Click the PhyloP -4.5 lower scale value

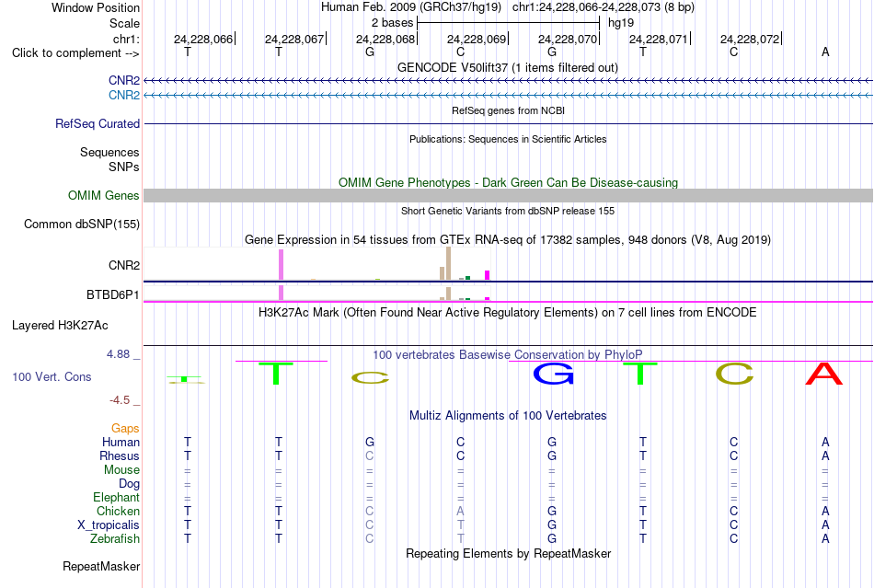120,399
